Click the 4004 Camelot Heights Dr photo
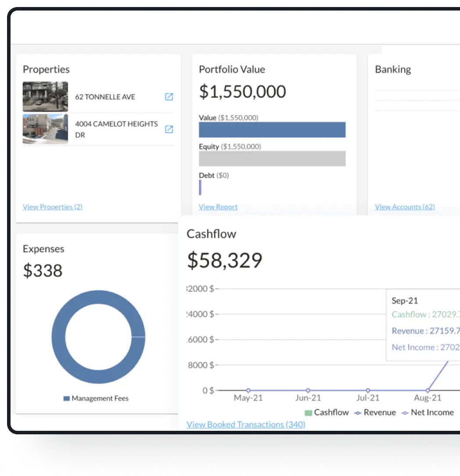The width and height of the screenshot is (460, 476). pyautogui.click(x=45, y=129)
